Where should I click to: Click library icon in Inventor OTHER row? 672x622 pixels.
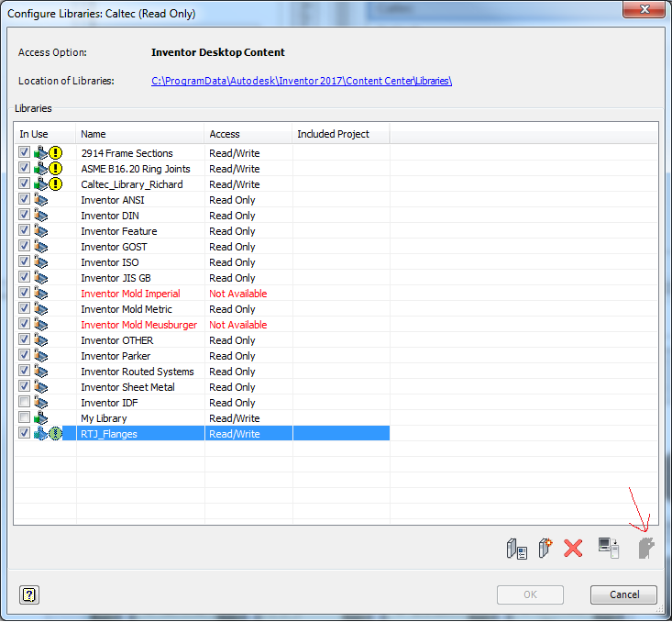pyautogui.click(x=40, y=340)
